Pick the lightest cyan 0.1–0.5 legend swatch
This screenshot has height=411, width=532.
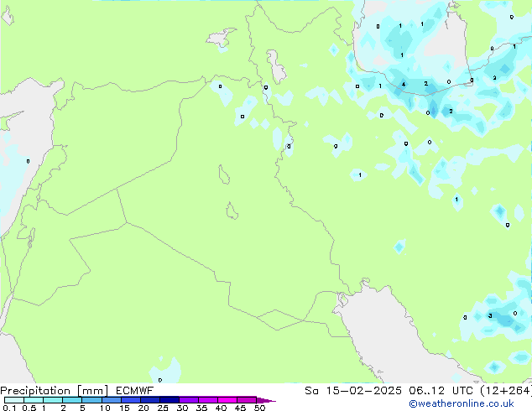(x=14, y=400)
